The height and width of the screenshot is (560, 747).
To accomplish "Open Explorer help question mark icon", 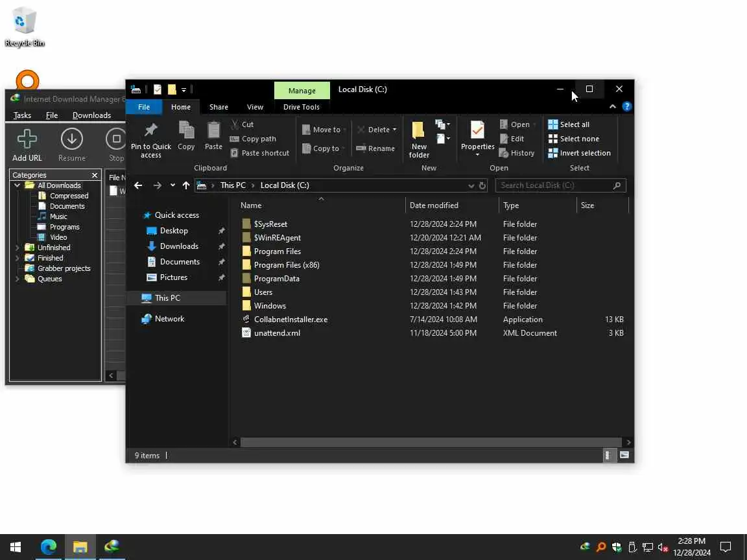I will pos(627,107).
